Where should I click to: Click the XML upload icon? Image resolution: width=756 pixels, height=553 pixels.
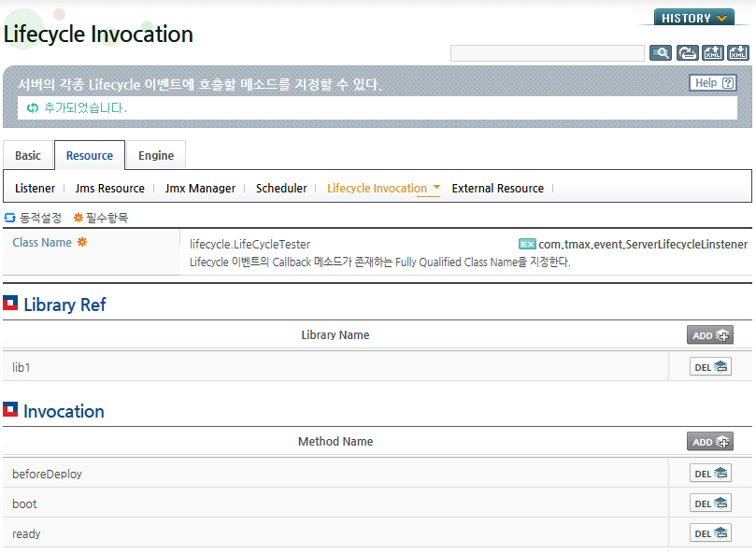tap(713, 52)
